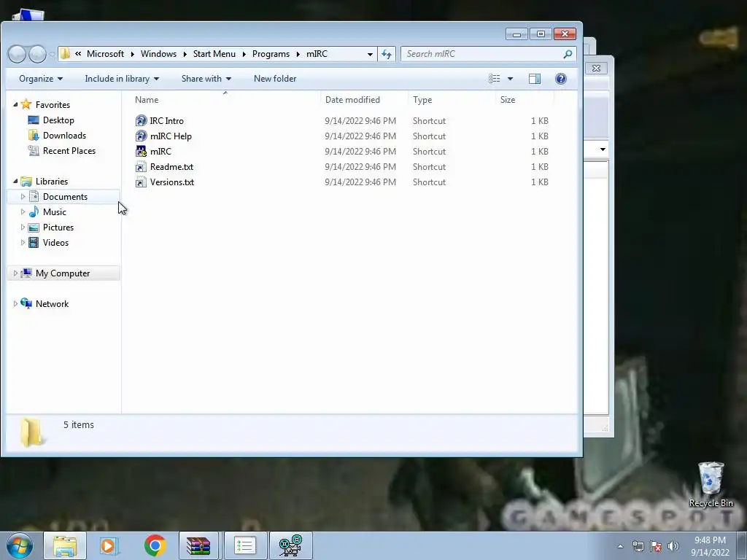This screenshot has height=560, width=747.
Task: Go to Microsoft in the address breadcrumb
Action: [105, 54]
